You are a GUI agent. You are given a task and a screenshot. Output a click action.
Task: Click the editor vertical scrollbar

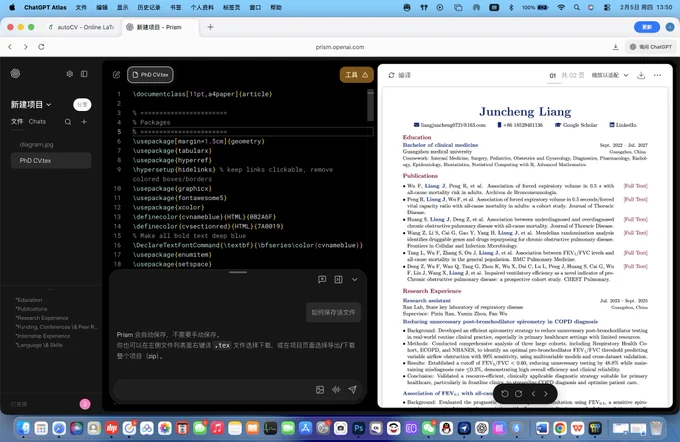tap(370, 105)
